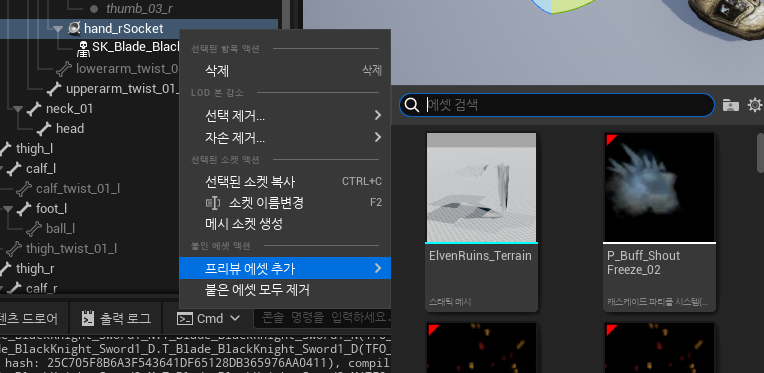Focus the console command input field
764x373 pixels.
322,318
